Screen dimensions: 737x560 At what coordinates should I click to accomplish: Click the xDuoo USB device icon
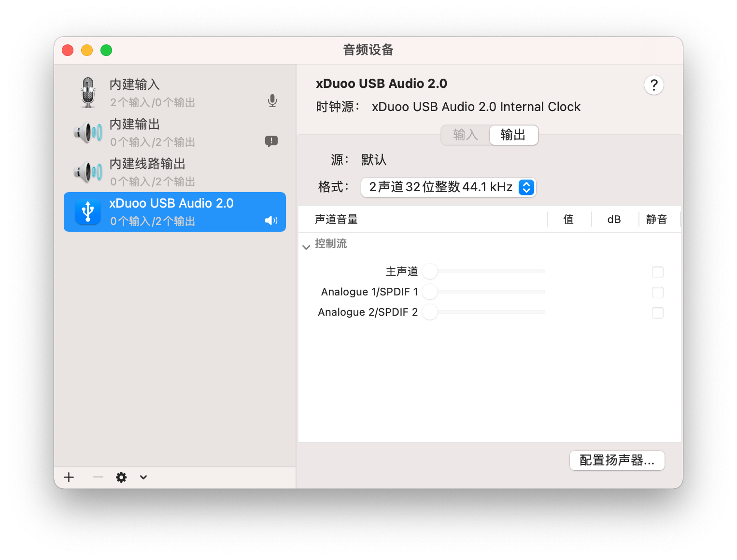click(x=88, y=212)
